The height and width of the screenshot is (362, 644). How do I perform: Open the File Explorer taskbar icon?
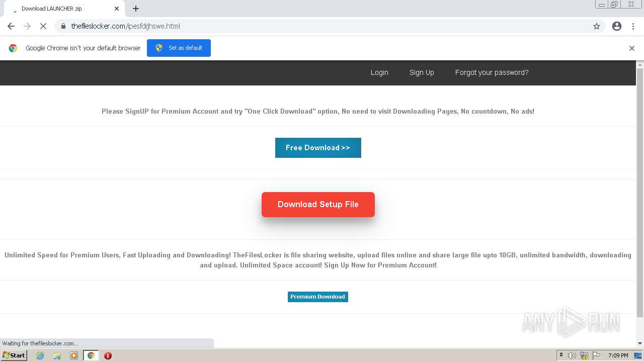click(57, 355)
